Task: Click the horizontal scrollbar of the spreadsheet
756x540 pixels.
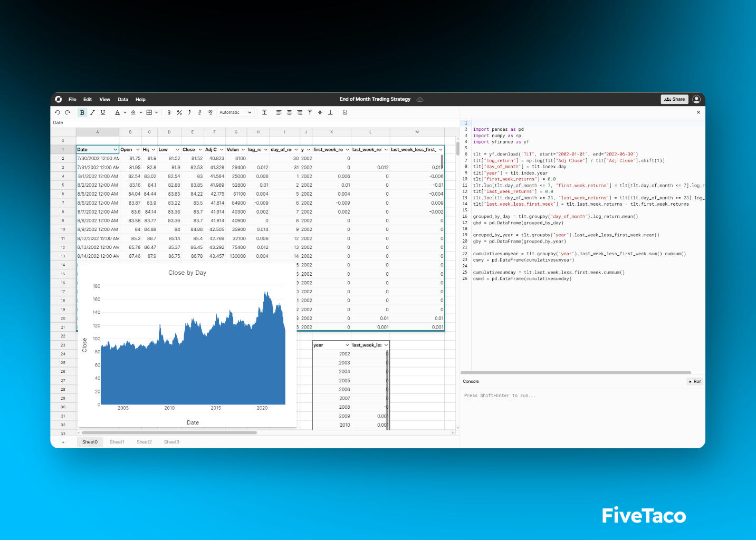Action: point(169,432)
